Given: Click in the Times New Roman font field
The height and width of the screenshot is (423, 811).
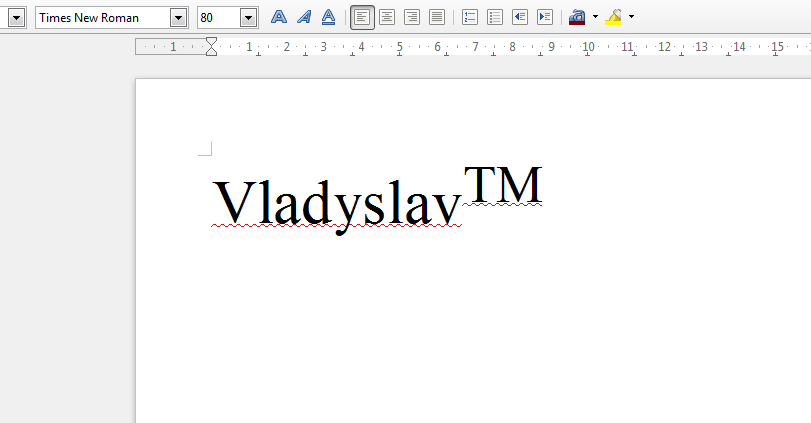Looking at the screenshot, I should pos(102,17).
